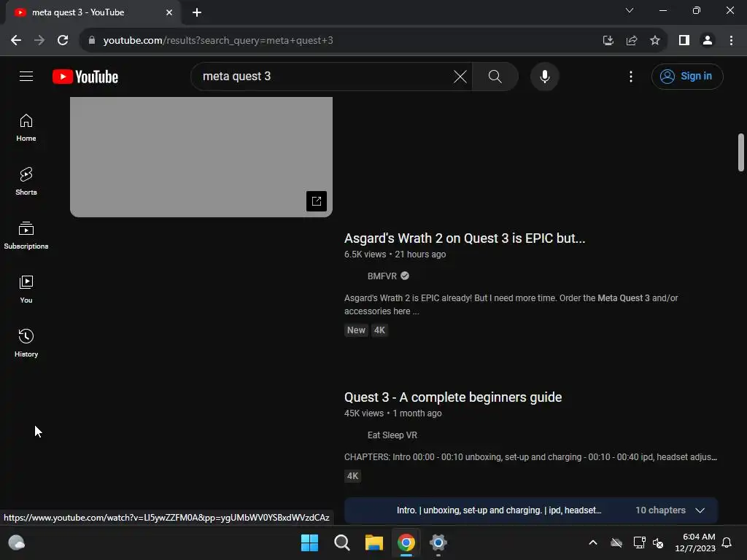Visit the BMFVR channel
The height and width of the screenshot is (560, 747).
pos(382,276)
